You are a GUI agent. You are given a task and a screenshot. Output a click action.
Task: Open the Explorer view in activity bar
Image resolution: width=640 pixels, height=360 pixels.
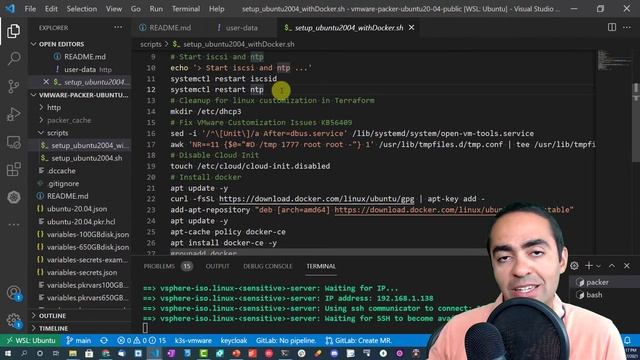(13, 31)
